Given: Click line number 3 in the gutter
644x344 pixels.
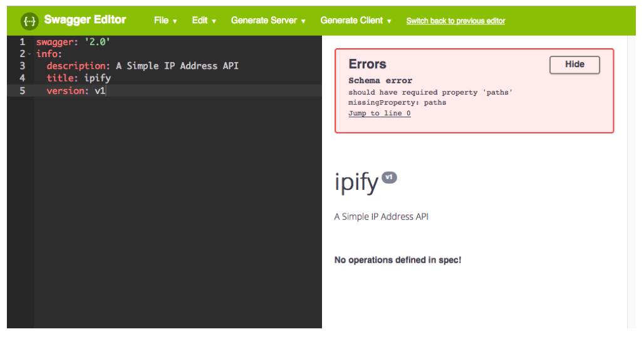Looking at the screenshot, I should pos(22,66).
